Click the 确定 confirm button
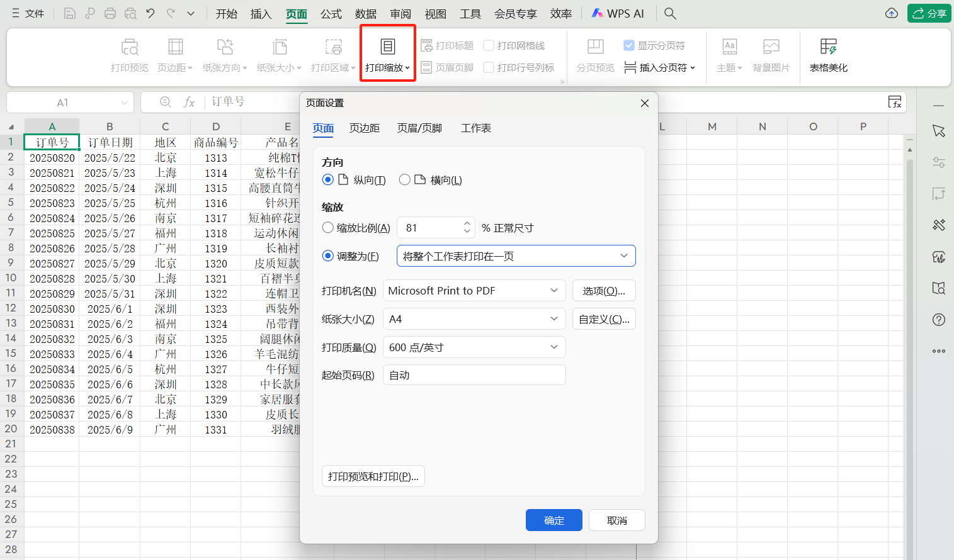Viewport: 954px width, 560px height. [554, 520]
